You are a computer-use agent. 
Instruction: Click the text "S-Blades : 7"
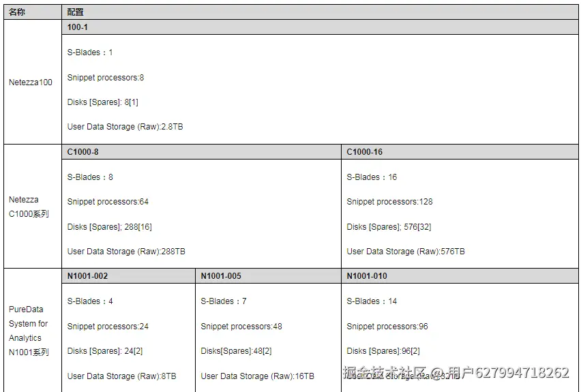[224, 301]
